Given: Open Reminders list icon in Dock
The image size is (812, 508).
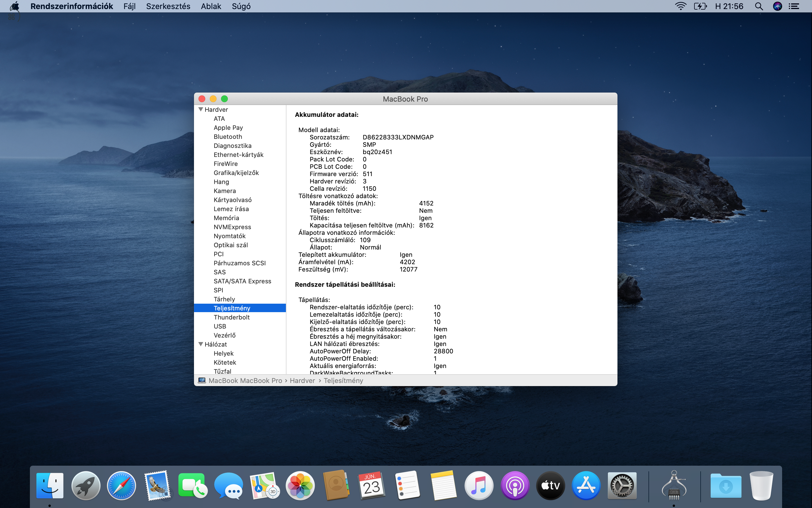Looking at the screenshot, I should (x=407, y=485).
